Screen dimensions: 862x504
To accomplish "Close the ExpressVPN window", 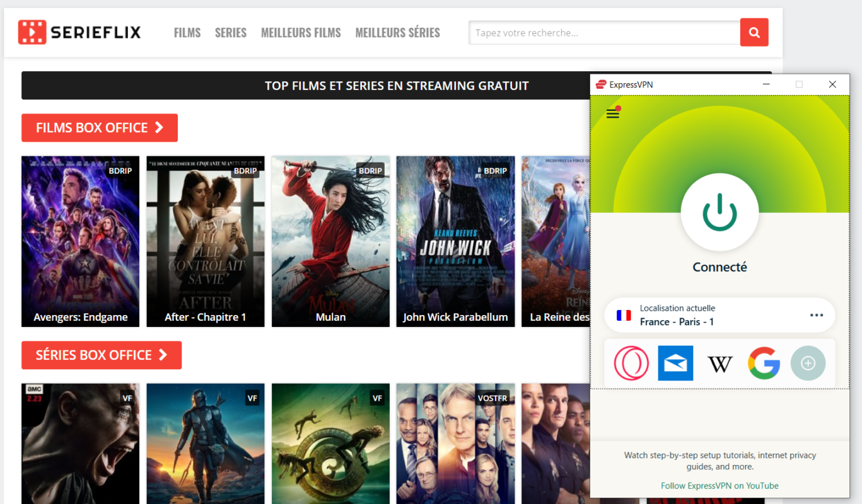I will click(x=832, y=84).
